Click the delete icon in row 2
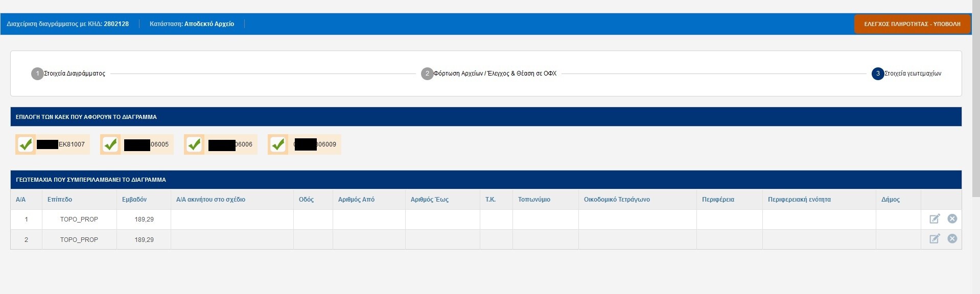This screenshot has height=294, width=980. [x=952, y=239]
